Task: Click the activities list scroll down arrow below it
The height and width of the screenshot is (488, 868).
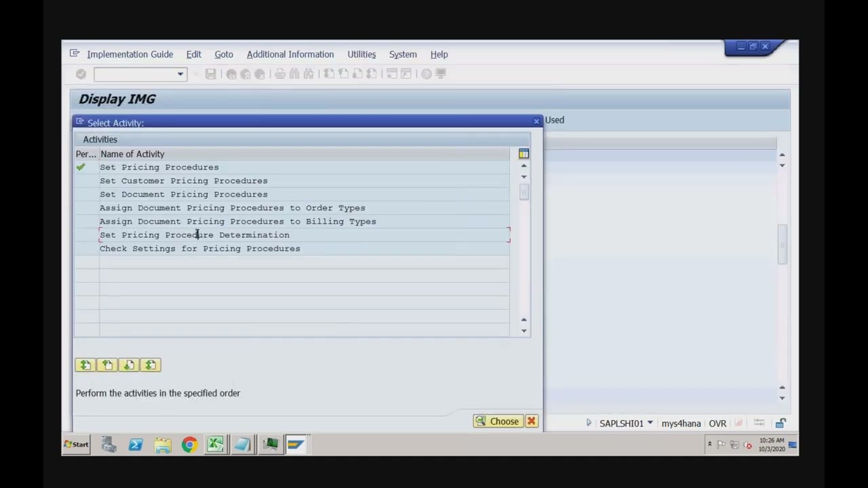Action: pyautogui.click(x=524, y=177)
